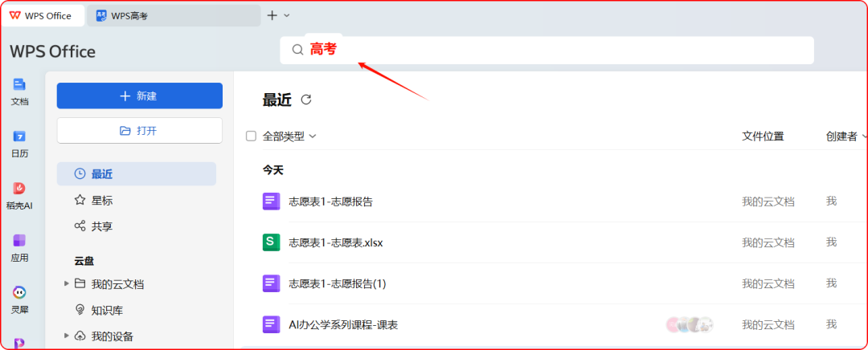This screenshot has height=350, width=868.
Task: Click the refresh icon beside 最近
Action: tap(306, 100)
